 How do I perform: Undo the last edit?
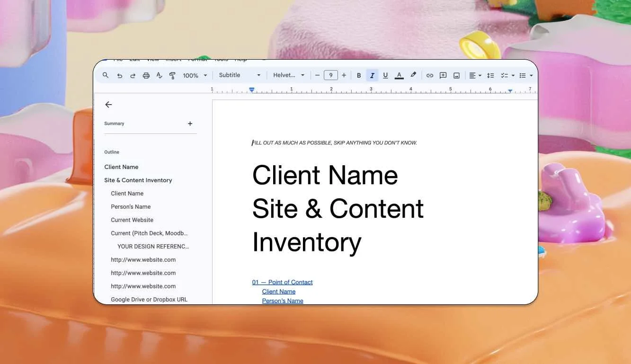[x=119, y=75]
